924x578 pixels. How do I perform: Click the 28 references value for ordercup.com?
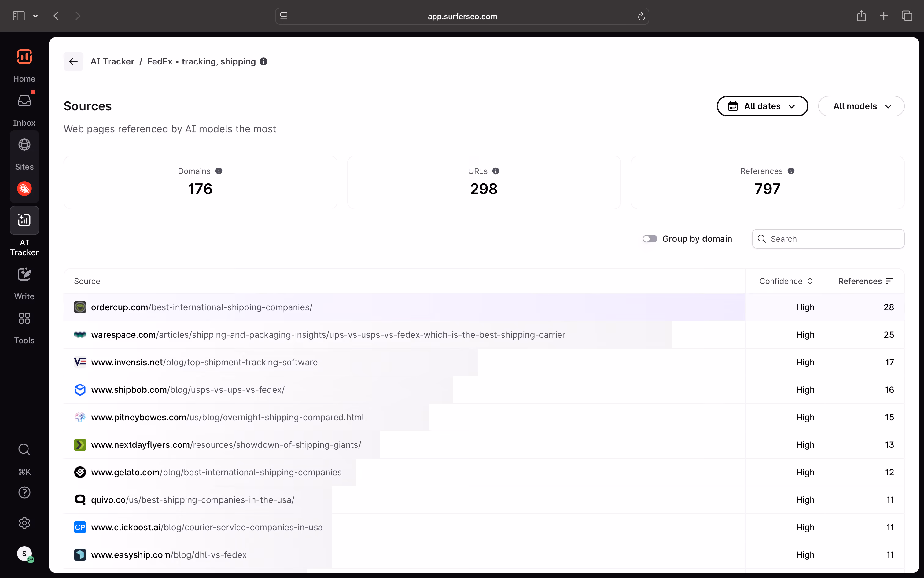tap(889, 307)
